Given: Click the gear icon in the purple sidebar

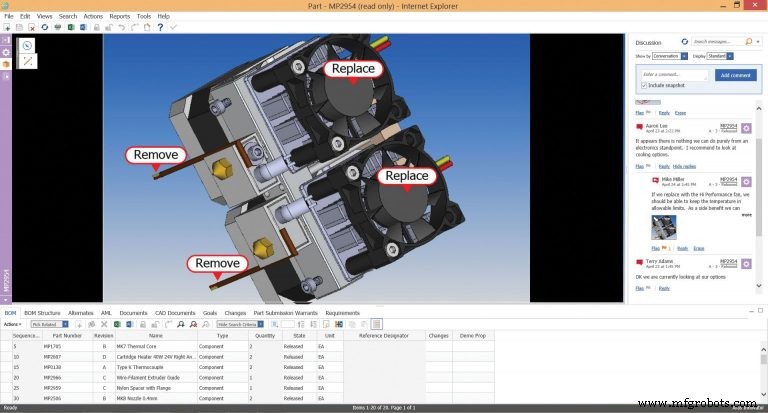Looking at the screenshot, I should click(x=6, y=52).
